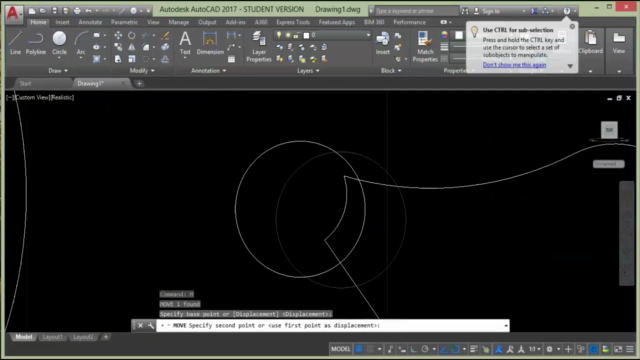Viewport: 640px width, 360px height.
Task: Switch to the Start file tab
Action: point(25,83)
